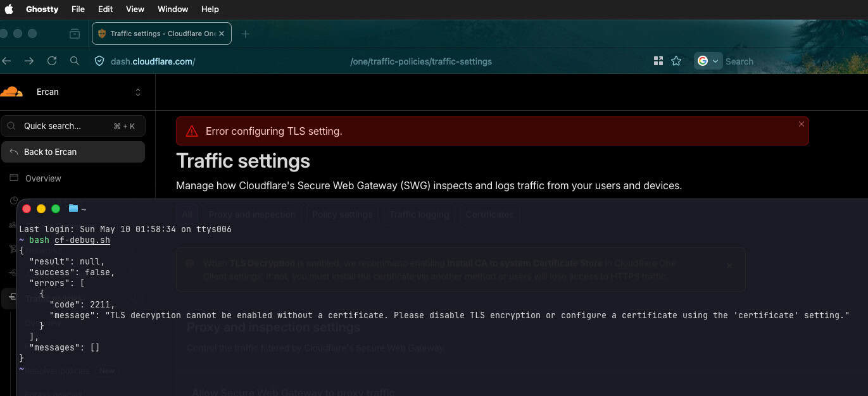Screen dimensions: 868x396
Task: Click the Cloudflare cloud logo
Action: [11, 92]
